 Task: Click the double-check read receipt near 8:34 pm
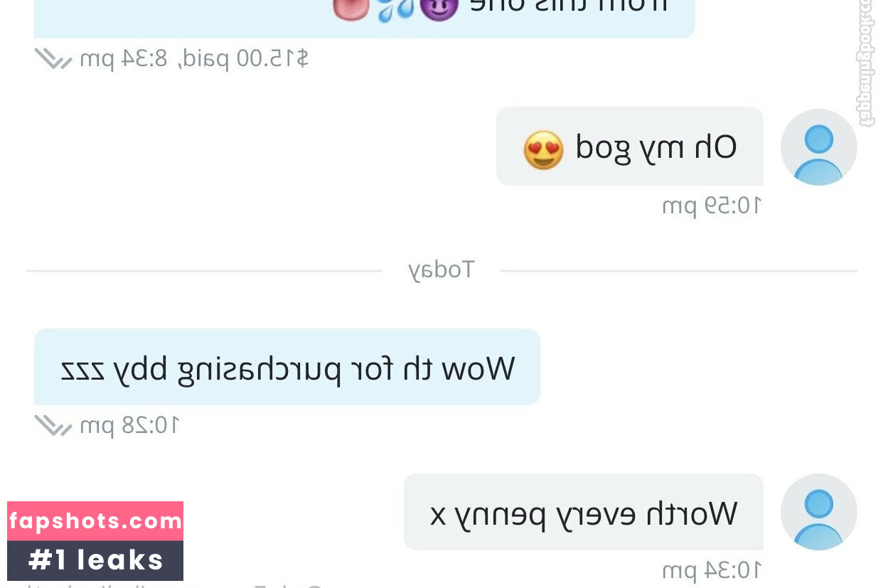coord(53,58)
